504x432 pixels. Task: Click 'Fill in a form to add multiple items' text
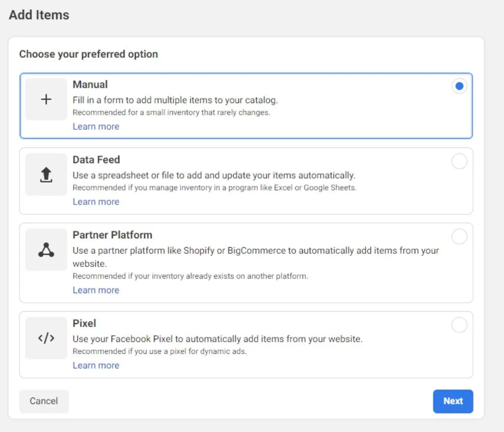pyautogui.click(x=175, y=100)
